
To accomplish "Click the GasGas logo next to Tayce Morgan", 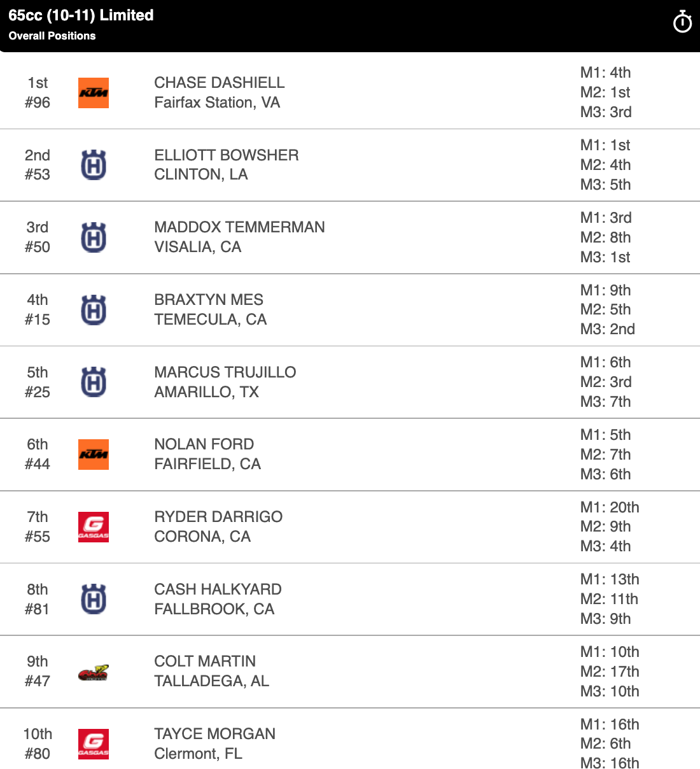I will [x=94, y=744].
